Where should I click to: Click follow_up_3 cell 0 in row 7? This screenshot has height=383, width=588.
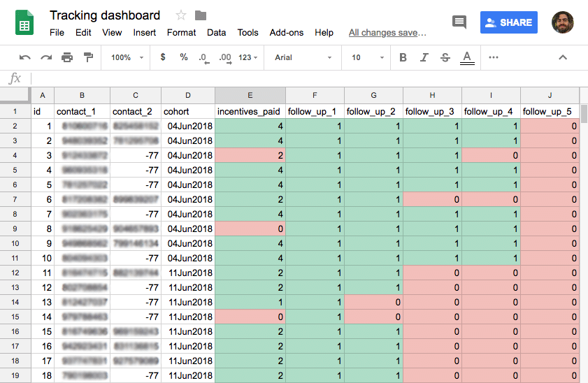432,199
